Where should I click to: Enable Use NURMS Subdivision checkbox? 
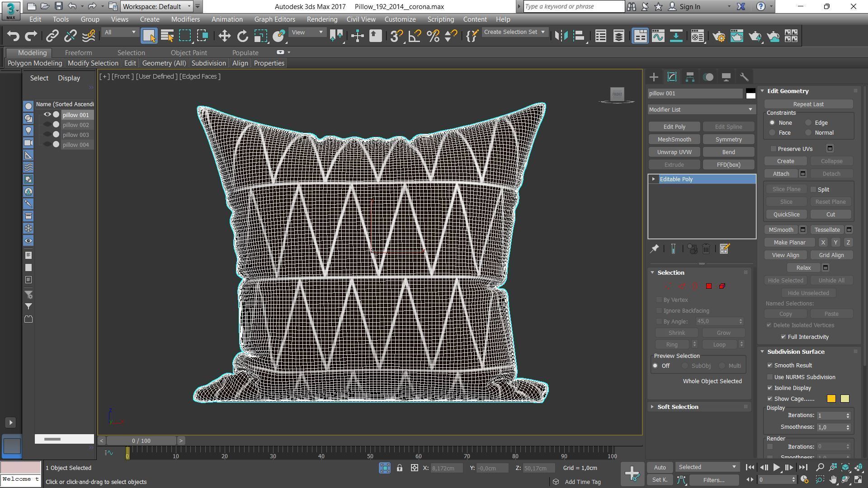[770, 377]
